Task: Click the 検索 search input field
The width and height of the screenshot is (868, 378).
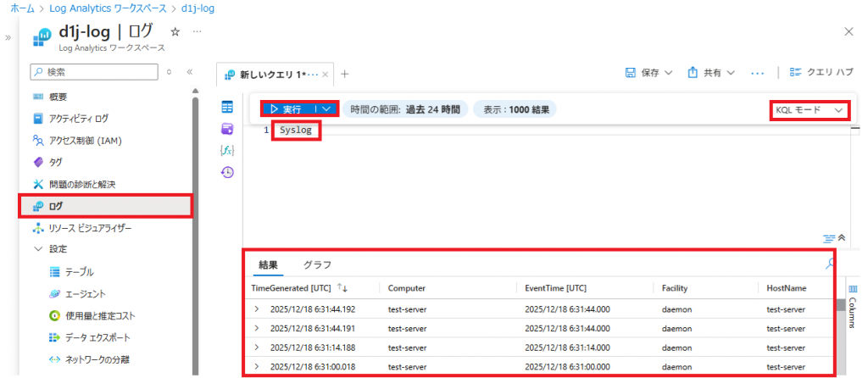Action: click(x=93, y=72)
